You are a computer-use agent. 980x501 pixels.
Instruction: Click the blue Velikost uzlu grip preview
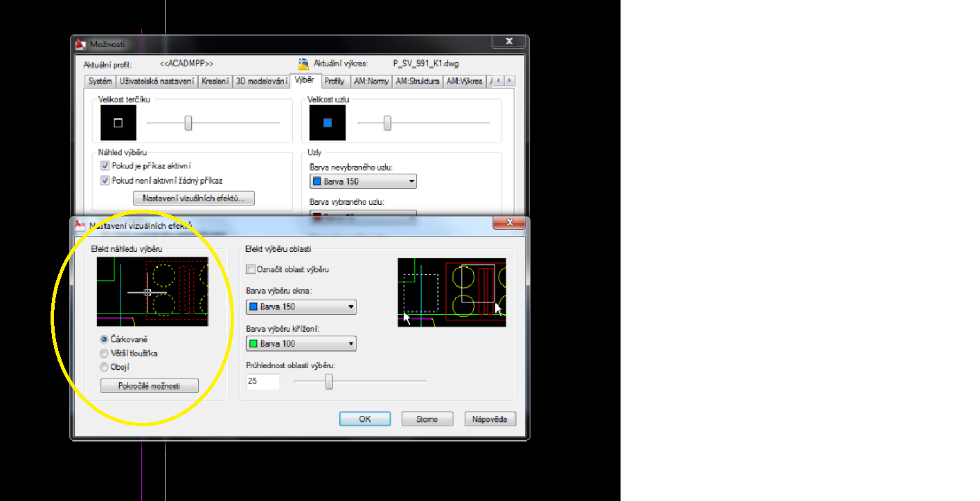[x=328, y=122]
